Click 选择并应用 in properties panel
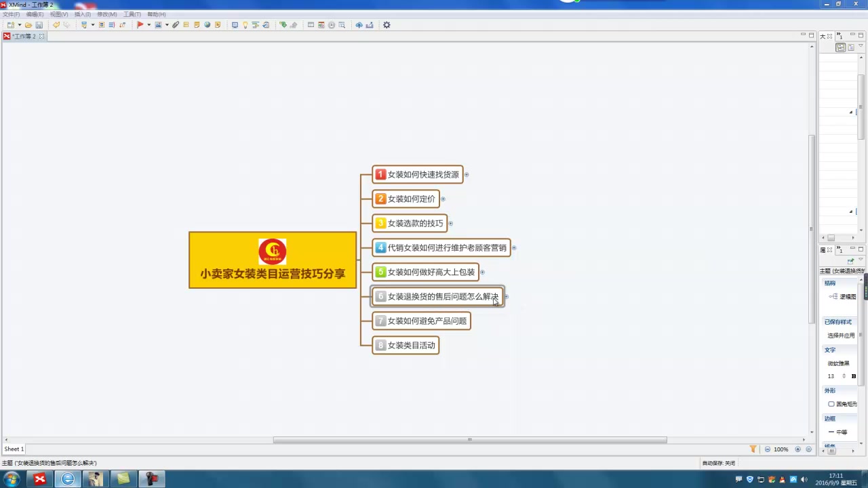 (841, 335)
